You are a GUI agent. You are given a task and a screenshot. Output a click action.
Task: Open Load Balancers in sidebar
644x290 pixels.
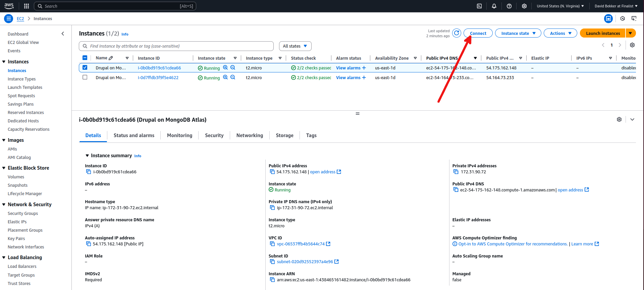tap(22, 267)
